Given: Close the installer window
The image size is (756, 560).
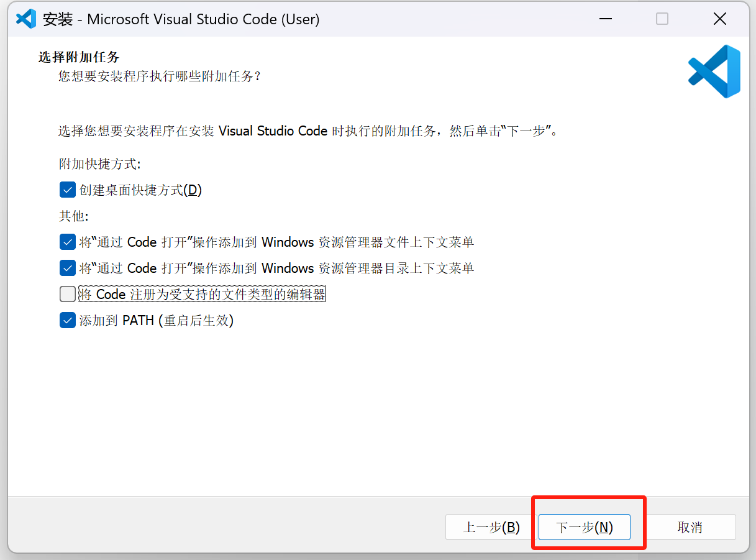Looking at the screenshot, I should tap(720, 19).
